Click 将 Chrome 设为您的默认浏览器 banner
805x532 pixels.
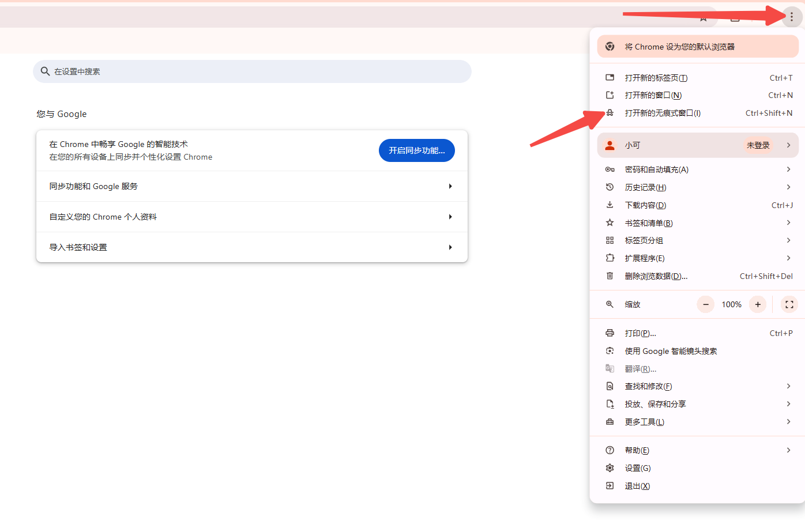pos(698,47)
